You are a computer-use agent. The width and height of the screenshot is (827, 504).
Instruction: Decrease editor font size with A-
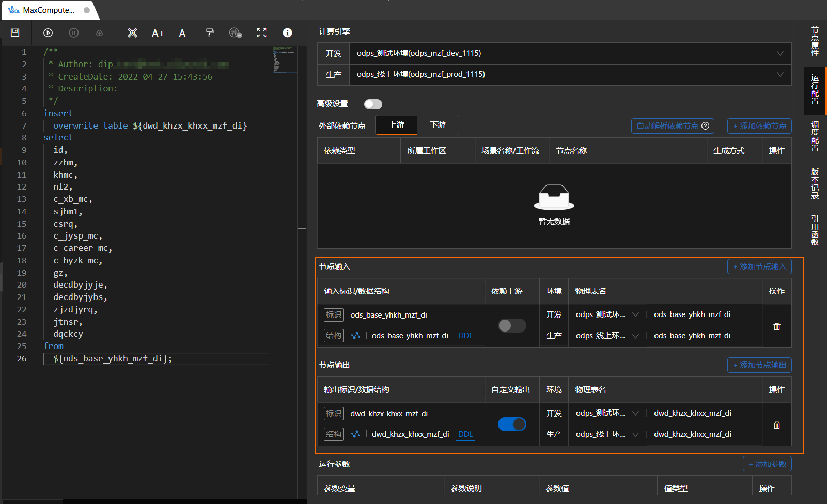184,34
